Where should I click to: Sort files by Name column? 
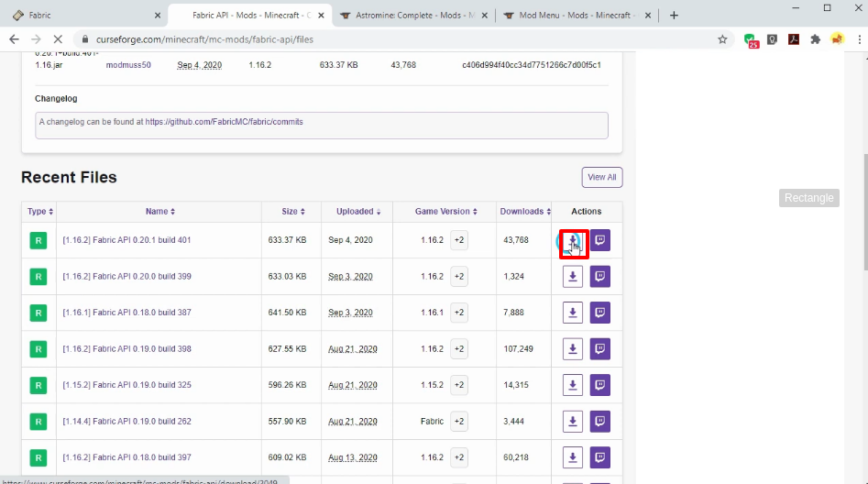click(160, 212)
